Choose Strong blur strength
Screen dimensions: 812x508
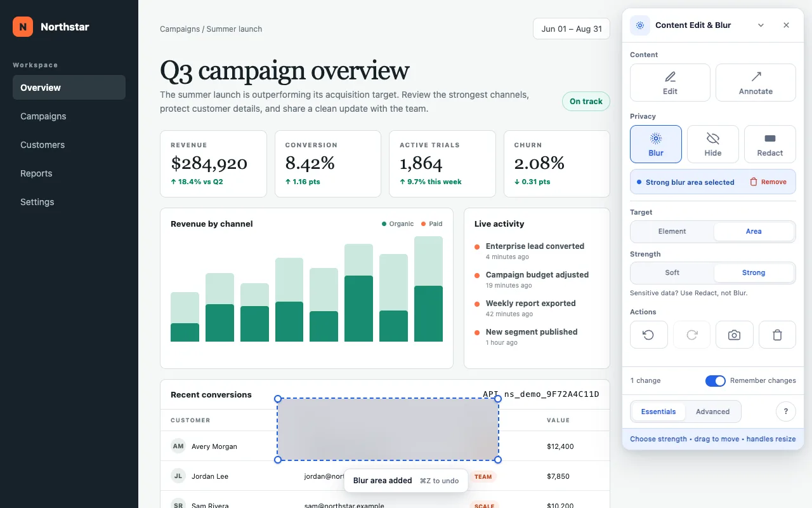coord(754,272)
